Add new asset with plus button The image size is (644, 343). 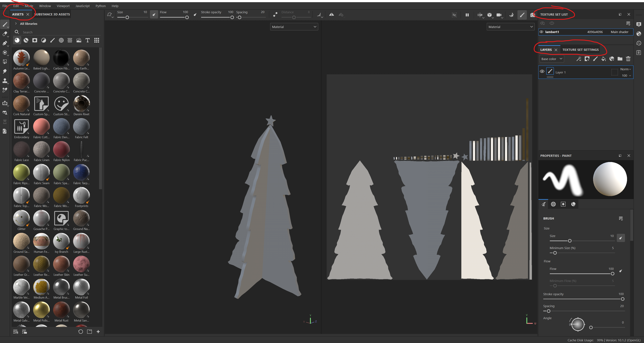[98, 331]
